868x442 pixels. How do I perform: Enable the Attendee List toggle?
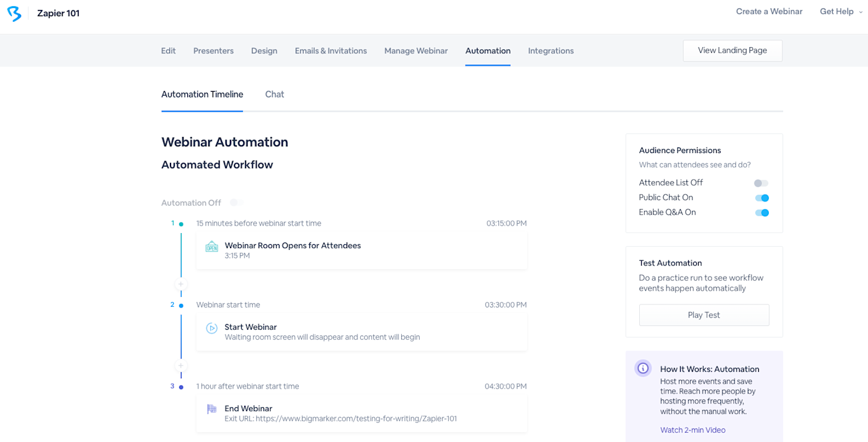[x=761, y=183]
